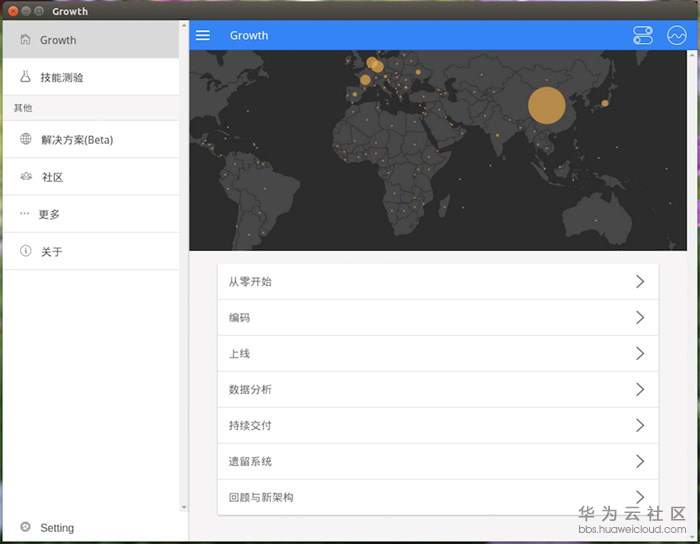Image resolution: width=700 pixels, height=544 pixels.
Task: Open 更多 sidebar entry
Action: point(91,214)
